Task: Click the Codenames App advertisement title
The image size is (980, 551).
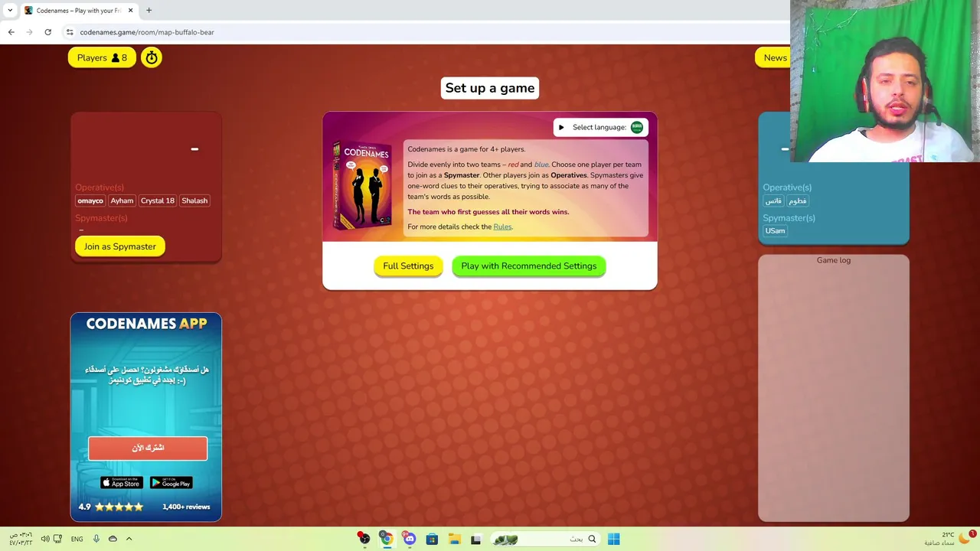Action: click(146, 324)
